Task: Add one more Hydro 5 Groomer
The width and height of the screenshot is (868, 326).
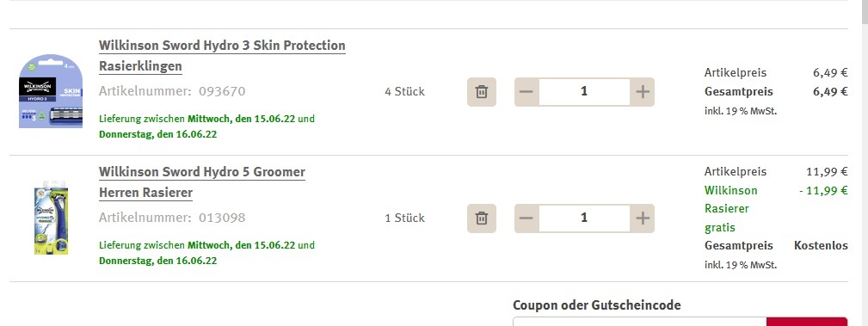Action: 642,218
